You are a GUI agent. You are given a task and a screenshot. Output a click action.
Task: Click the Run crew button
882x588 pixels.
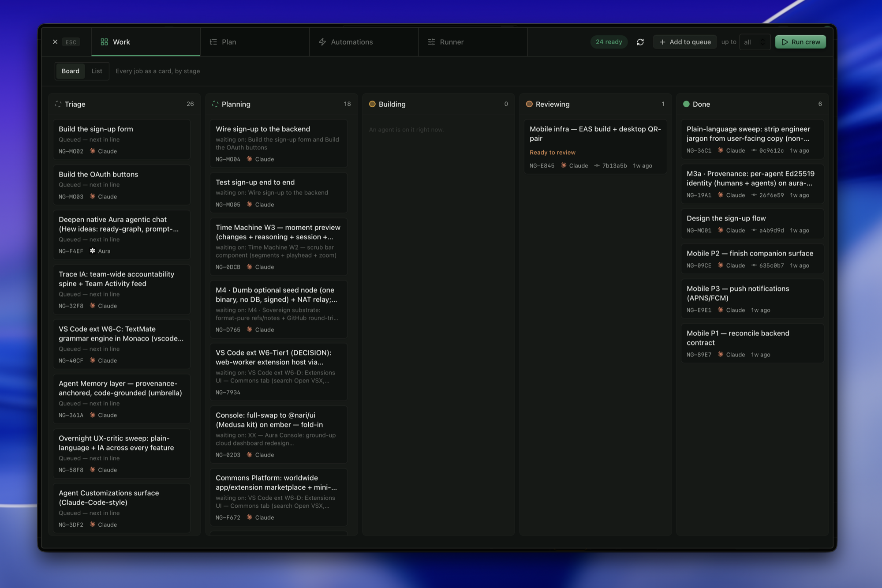pos(800,42)
